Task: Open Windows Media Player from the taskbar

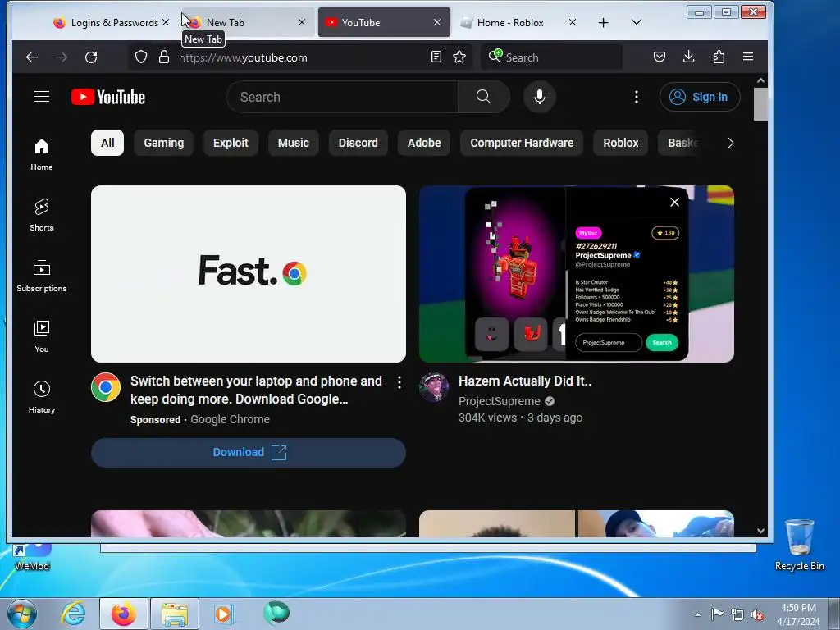Action: [224, 614]
